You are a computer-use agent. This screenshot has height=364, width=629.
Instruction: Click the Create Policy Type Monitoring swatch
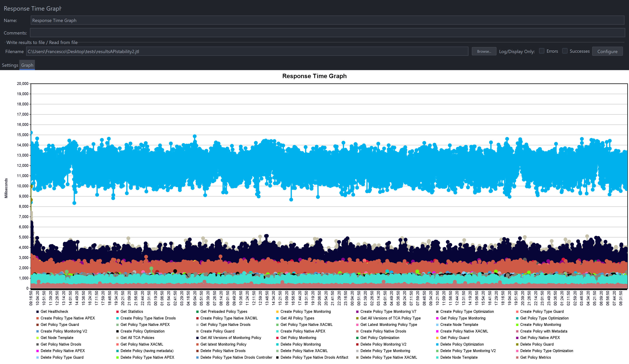[277, 312]
